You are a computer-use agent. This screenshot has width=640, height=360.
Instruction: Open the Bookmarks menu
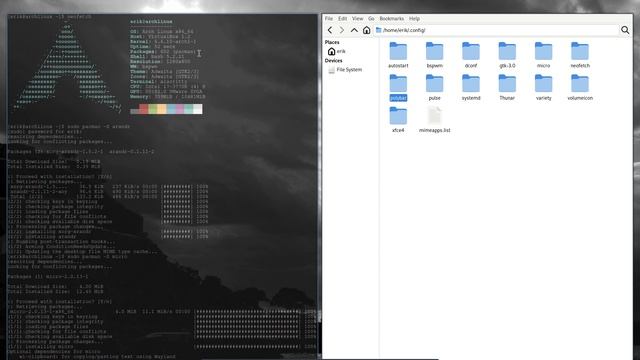point(391,19)
